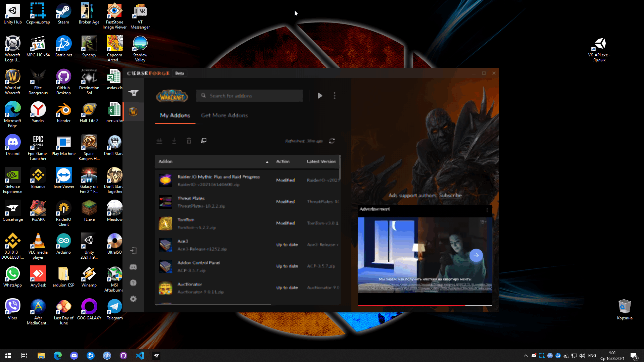
Task: Open the help question mark icon
Action: point(133,283)
